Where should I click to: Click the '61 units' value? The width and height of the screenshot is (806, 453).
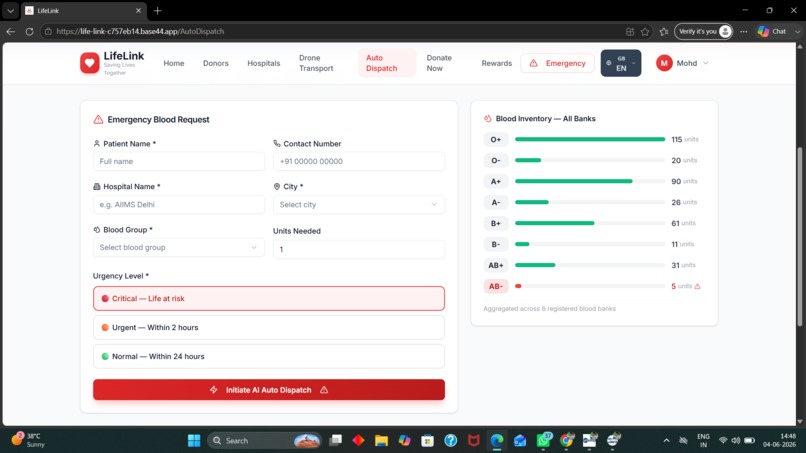coord(683,223)
